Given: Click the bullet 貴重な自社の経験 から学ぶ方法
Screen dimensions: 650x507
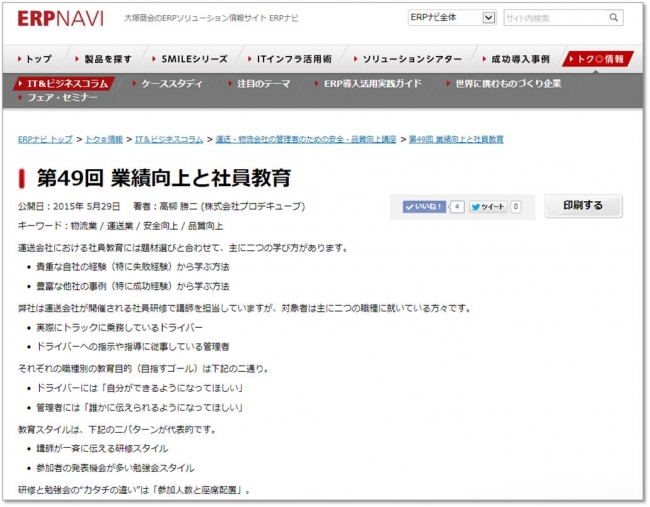Looking at the screenshot, I should coord(133,267).
